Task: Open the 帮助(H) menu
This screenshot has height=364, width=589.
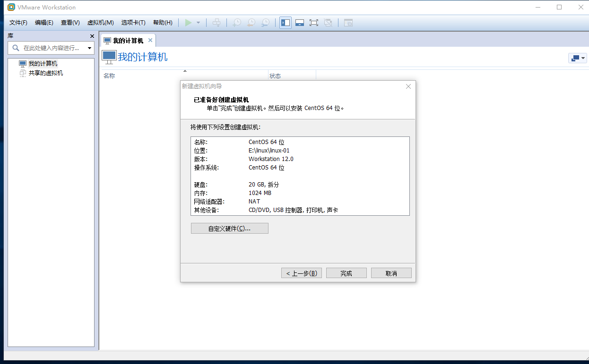Action: click(163, 23)
